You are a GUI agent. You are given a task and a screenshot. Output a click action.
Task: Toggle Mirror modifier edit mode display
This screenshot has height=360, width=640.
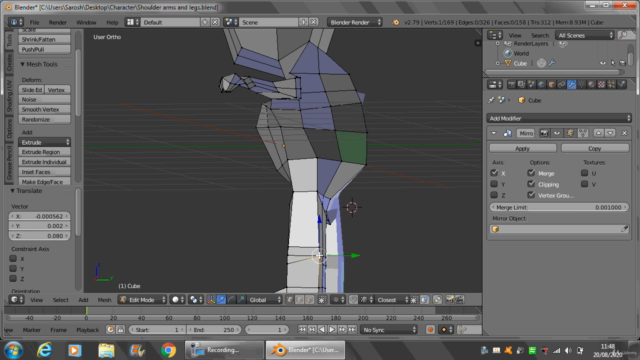570,133
